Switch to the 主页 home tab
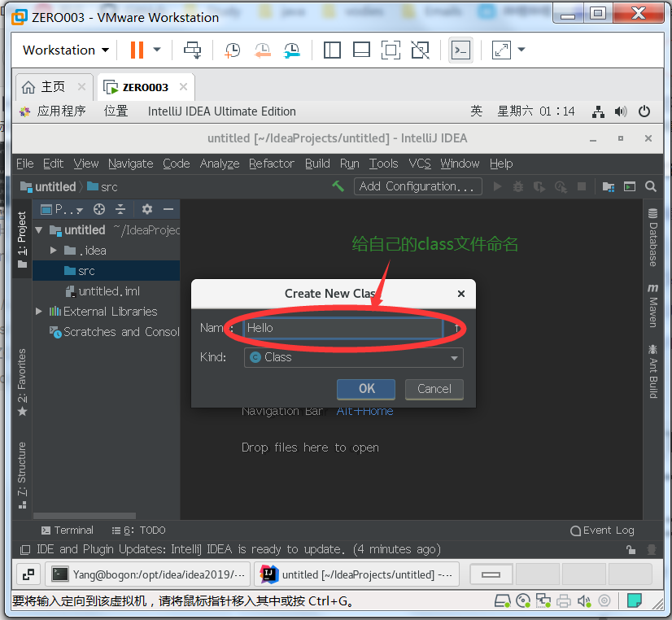The image size is (672, 620). tap(53, 87)
